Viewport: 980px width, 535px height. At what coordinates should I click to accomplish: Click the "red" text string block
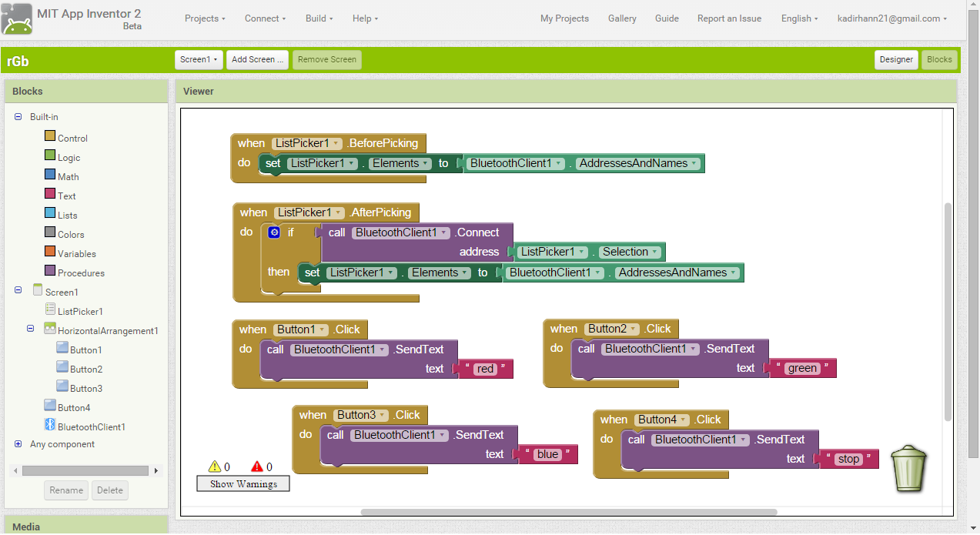pyautogui.click(x=484, y=369)
